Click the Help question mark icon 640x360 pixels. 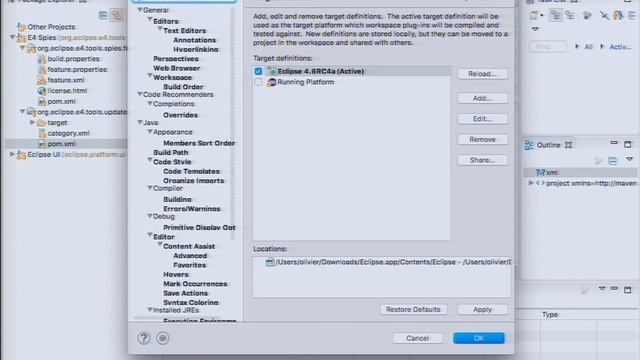click(x=144, y=338)
